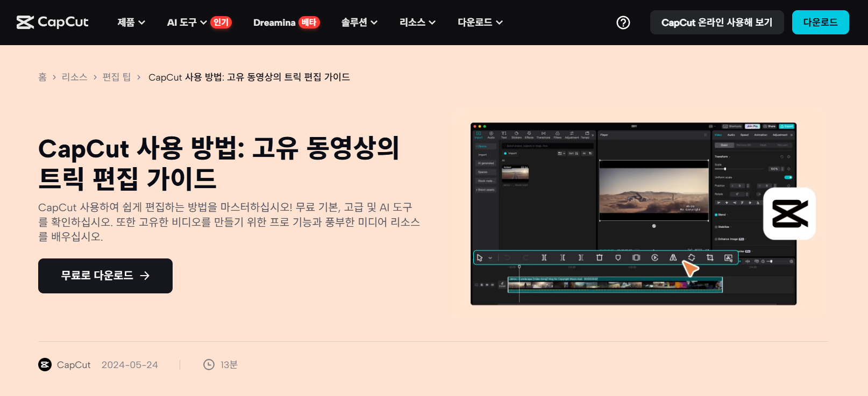Adjust the Scale slider in the editor image

pyautogui.click(x=739, y=169)
